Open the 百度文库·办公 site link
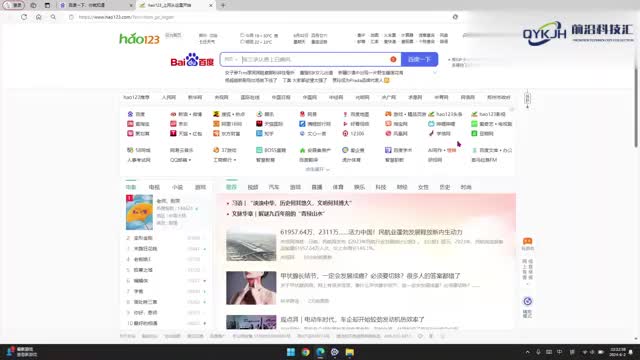The height and width of the screenshot is (360, 640). (492, 150)
